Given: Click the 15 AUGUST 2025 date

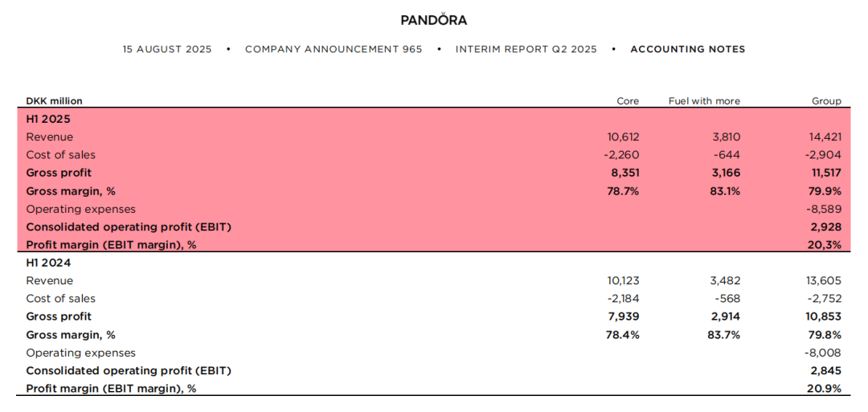Looking at the screenshot, I should pos(167,49).
